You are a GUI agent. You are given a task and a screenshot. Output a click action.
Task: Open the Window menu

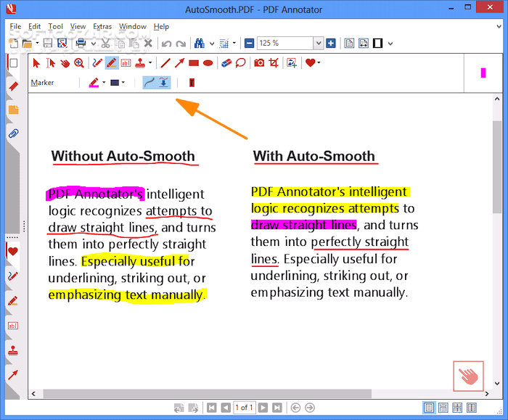(x=133, y=27)
